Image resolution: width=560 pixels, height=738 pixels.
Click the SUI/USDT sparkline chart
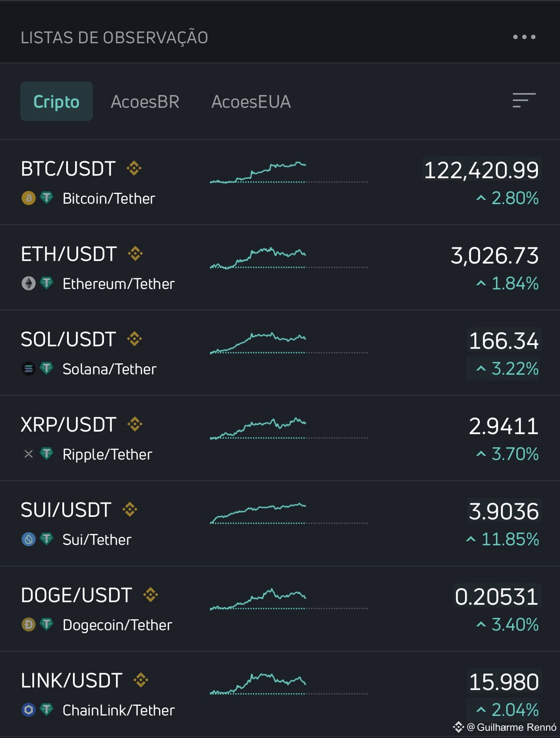click(289, 514)
